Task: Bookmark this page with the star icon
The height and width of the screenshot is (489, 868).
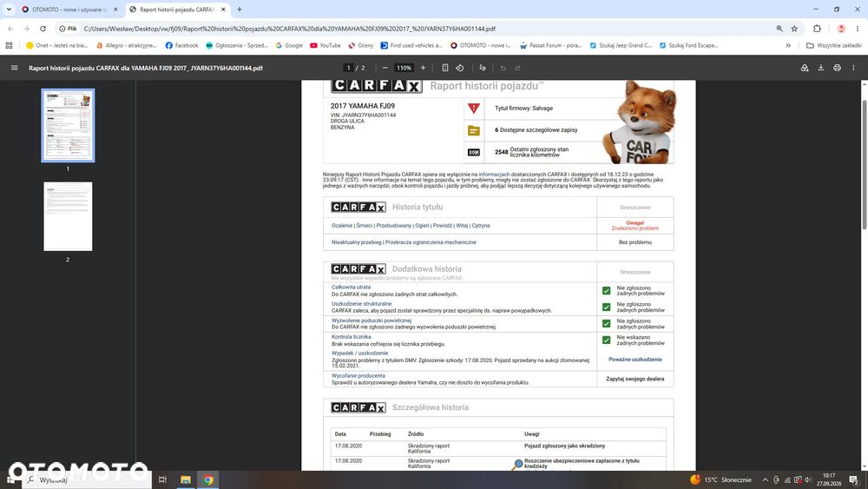Action: [x=794, y=29]
